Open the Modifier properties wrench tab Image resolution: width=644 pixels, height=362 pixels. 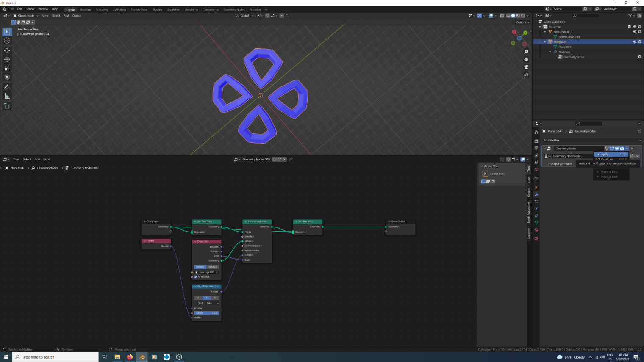pyautogui.click(x=536, y=195)
